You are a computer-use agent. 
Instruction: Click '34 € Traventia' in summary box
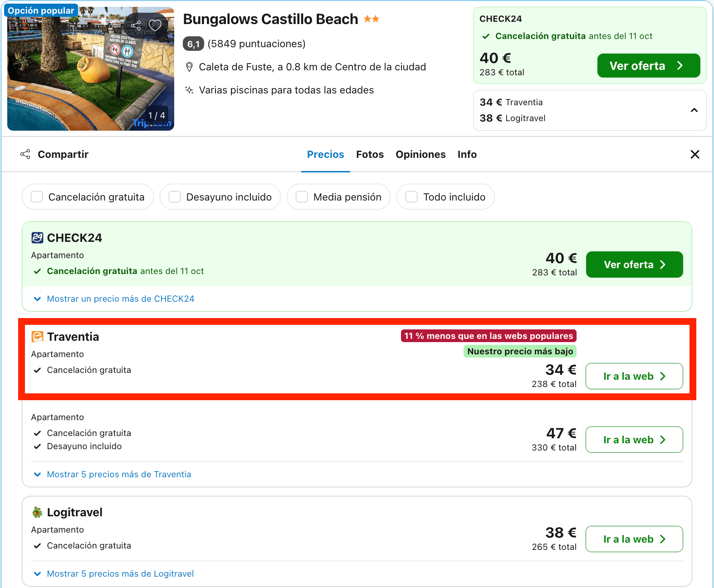pos(511,102)
